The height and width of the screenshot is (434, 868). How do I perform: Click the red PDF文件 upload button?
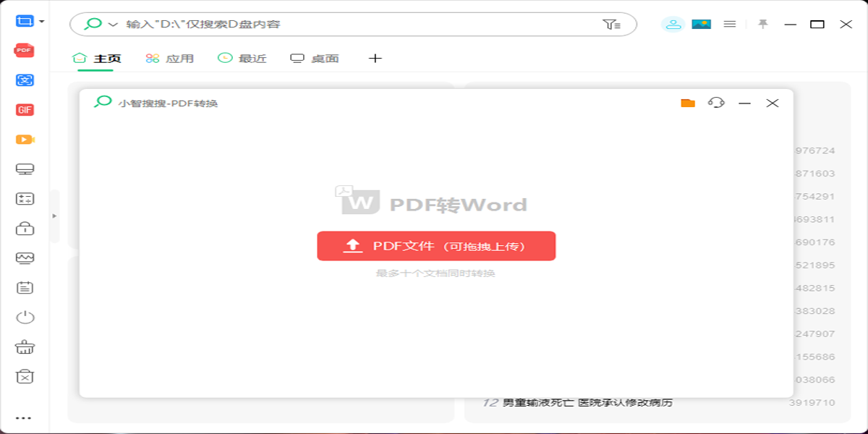436,246
